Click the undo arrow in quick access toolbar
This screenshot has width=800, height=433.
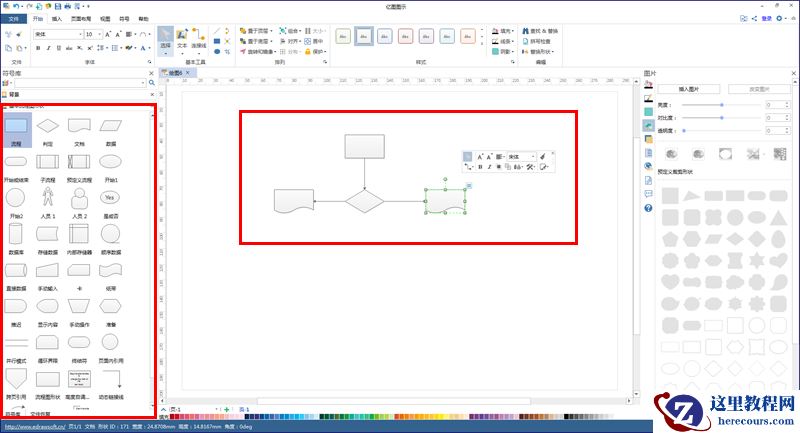pos(16,6)
